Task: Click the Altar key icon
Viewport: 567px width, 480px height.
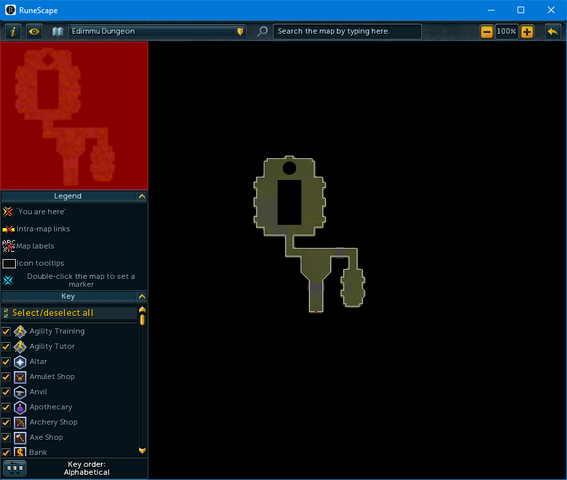Action: pos(20,362)
